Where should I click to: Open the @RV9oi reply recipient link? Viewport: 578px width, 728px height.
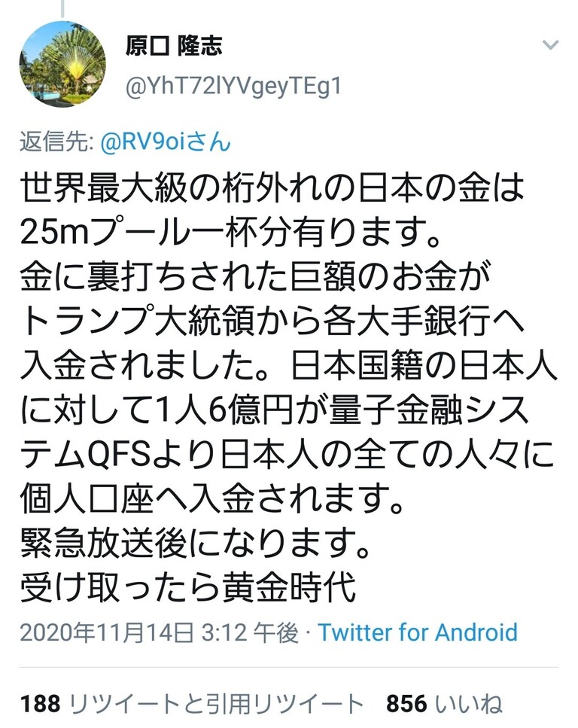(x=166, y=142)
